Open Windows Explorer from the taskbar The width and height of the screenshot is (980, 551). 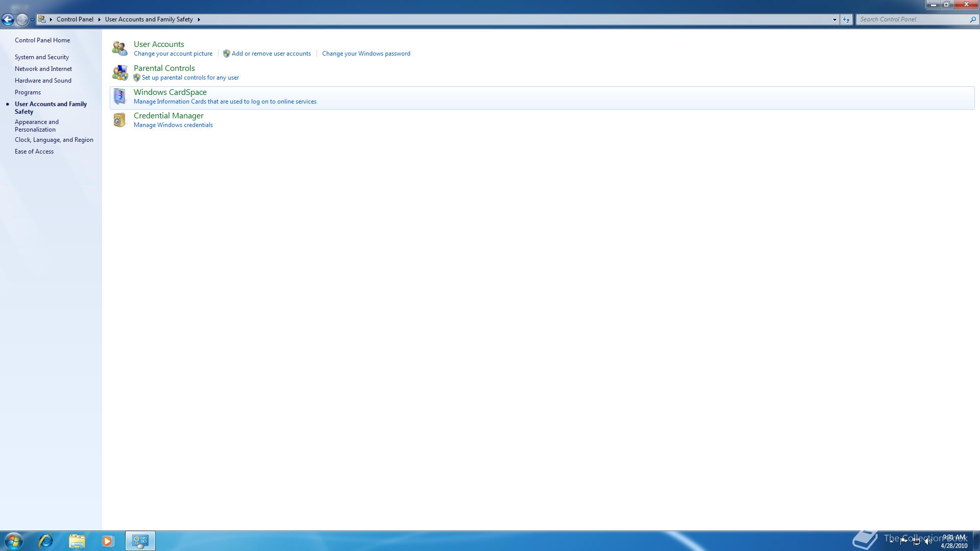[x=77, y=541]
